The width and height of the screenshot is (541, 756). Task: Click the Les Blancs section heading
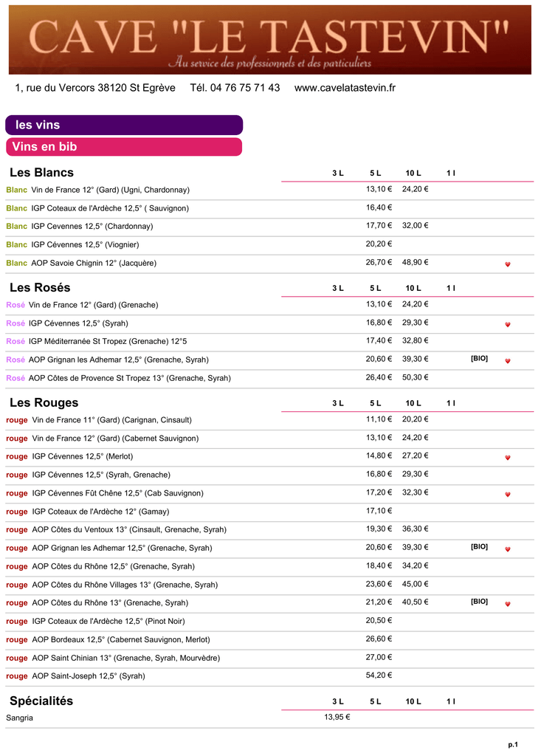41,173
